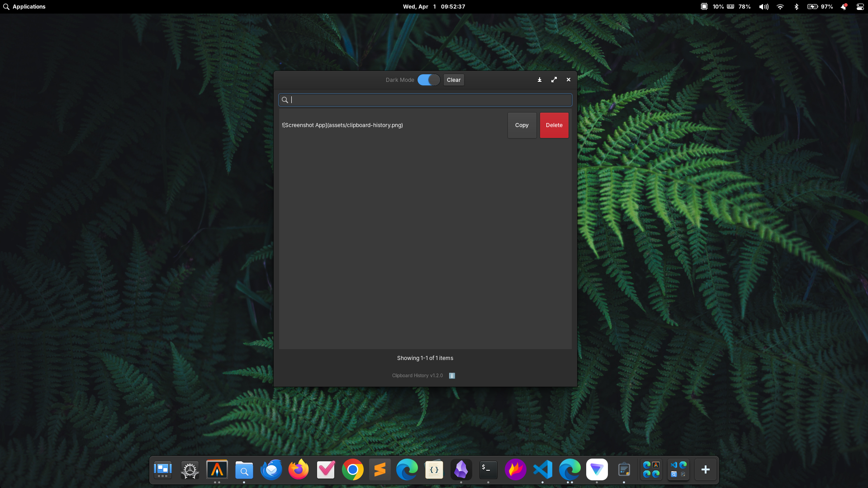Open Multitasking View from the dock
This screenshot has width=868, height=488.
[x=163, y=470]
